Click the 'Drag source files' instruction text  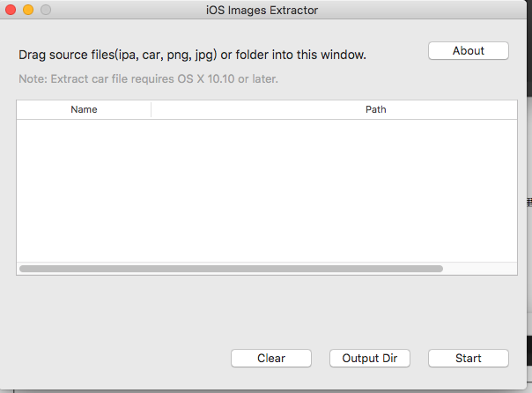192,55
